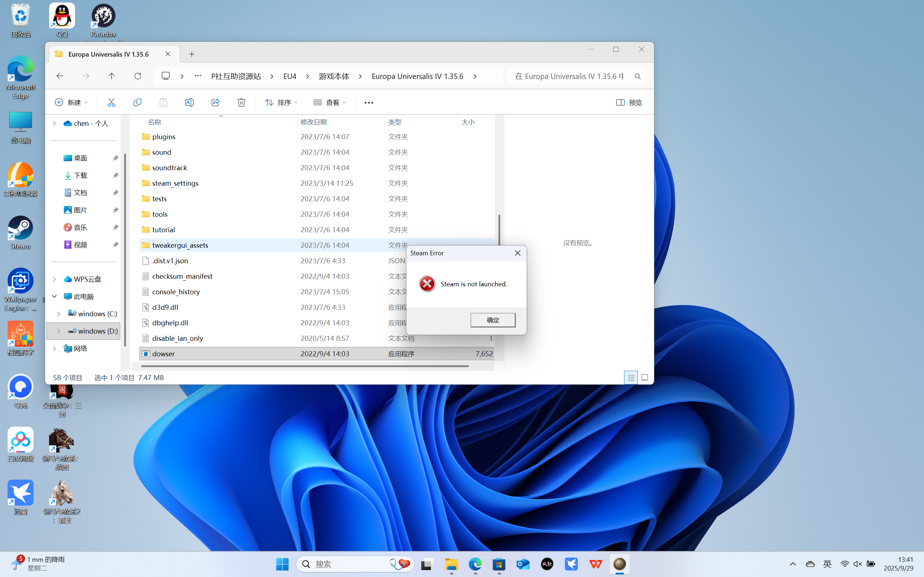Viewport: 924px width, 577px height.
Task: Switch to details list view layout
Action: coord(631,378)
